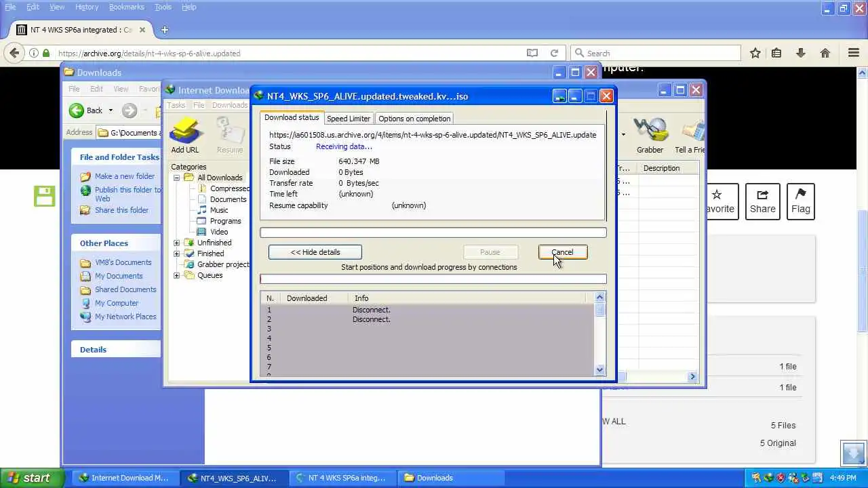Image resolution: width=868 pixels, height=488 pixels.
Task: Open My Computer under Other Places
Action: [x=117, y=303]
